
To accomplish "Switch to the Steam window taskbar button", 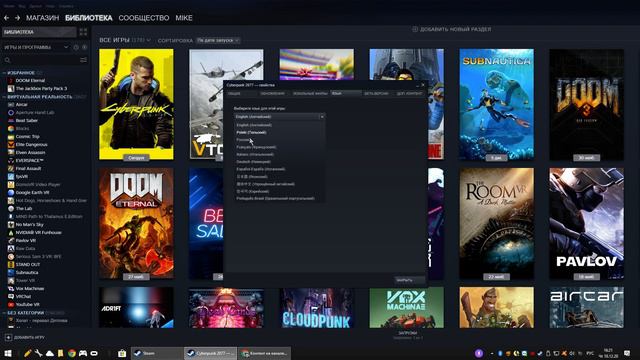I will pos(157,353).
